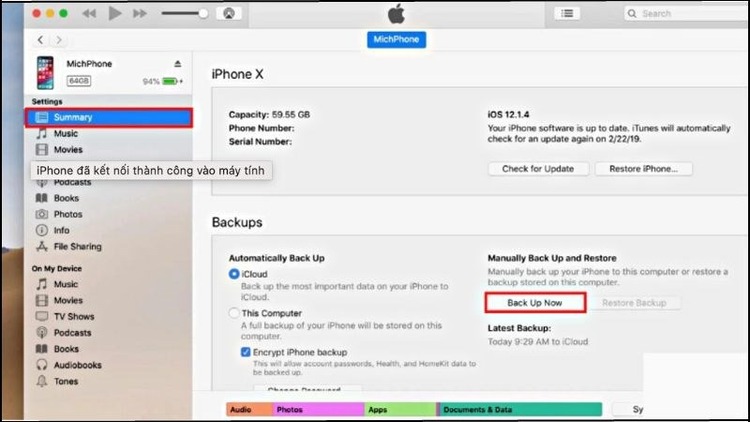This screenshot has height=422, width=750.
Task: Click the Documents & Data storage segment
Action: (520, 410)
